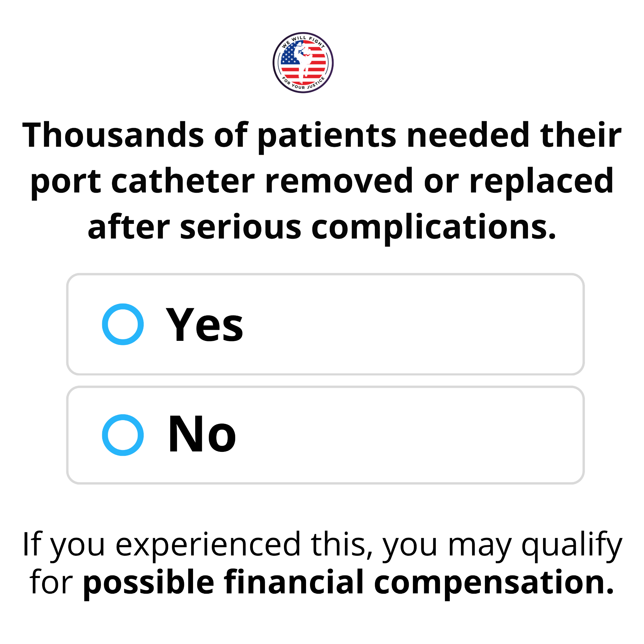Click the "Thousands of patients" headline line
Image resolution: width=644 pixels, height=644 pixels.
pos(322,136)
